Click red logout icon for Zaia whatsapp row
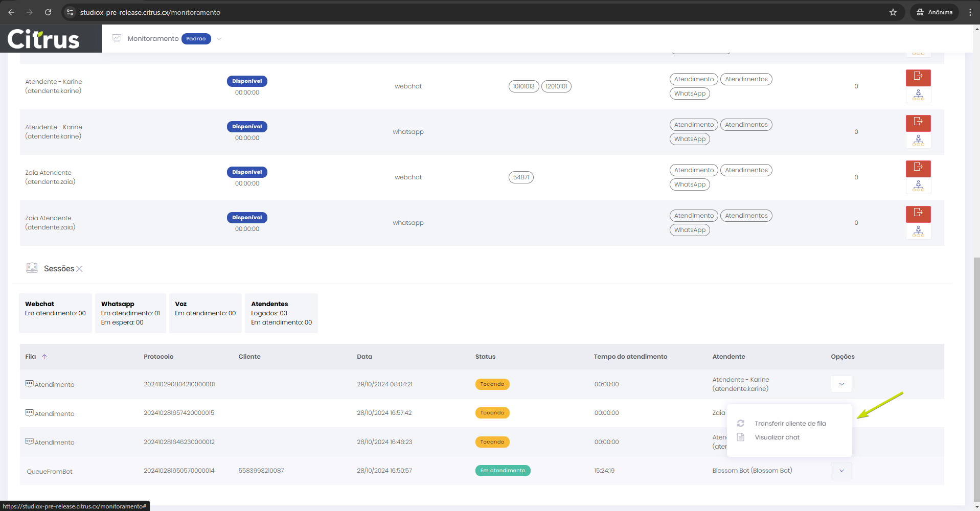The image size is (980, 511). click(918, 214)
